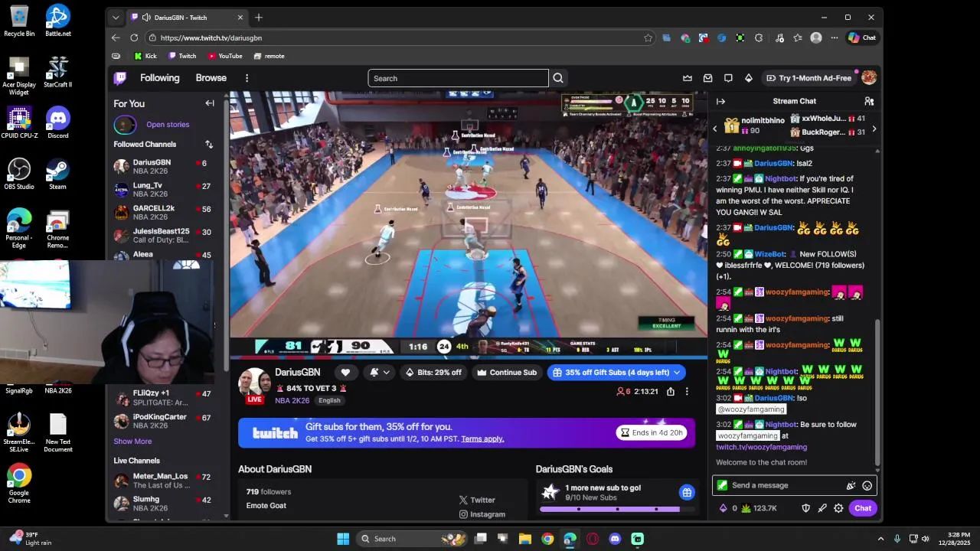Open the Copilot Chat button

862,37
